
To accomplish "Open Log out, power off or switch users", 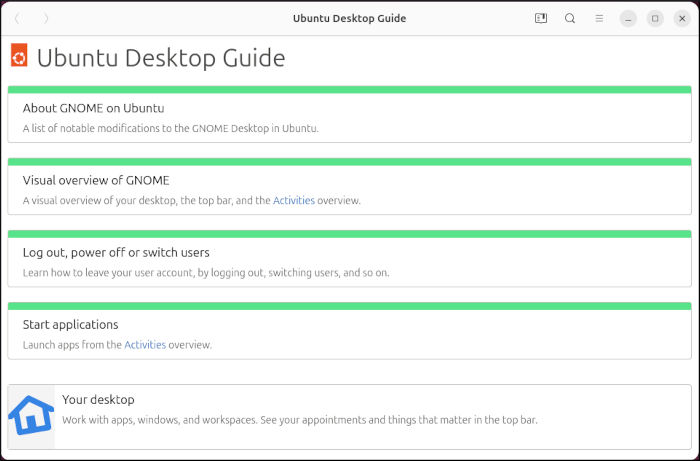I will click(x=116, y=252).
